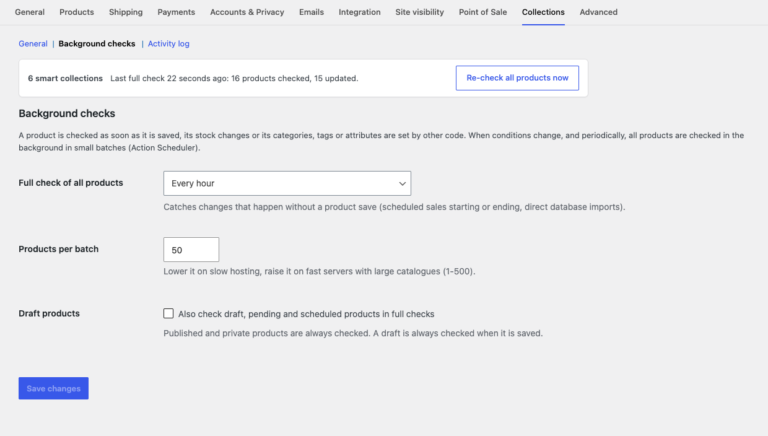Click the 'Background checks' section heading
The image size is (768, 436).
coord(67,114)
